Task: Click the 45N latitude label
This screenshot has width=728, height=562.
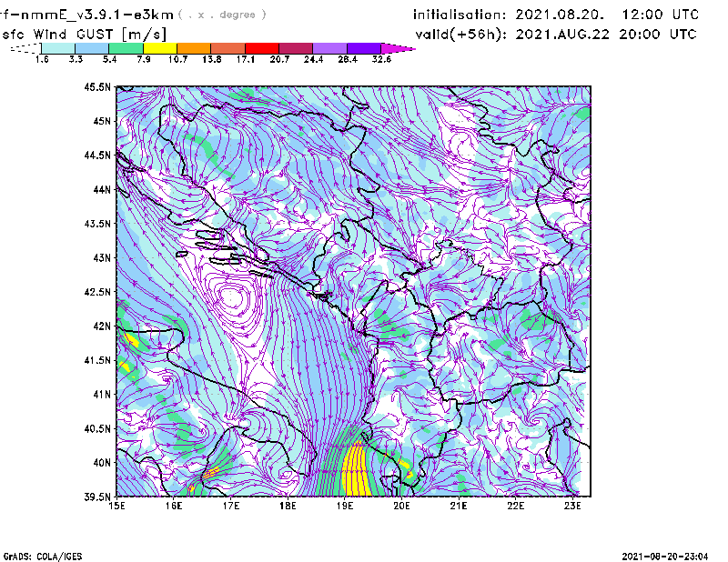Action: [102, 121]
